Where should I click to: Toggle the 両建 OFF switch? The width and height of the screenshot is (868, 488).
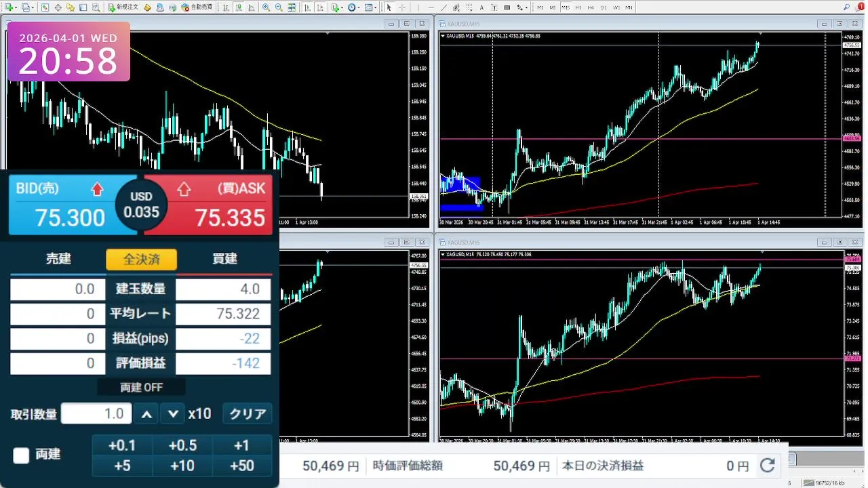pyautogui.click(x=142, y=388)
